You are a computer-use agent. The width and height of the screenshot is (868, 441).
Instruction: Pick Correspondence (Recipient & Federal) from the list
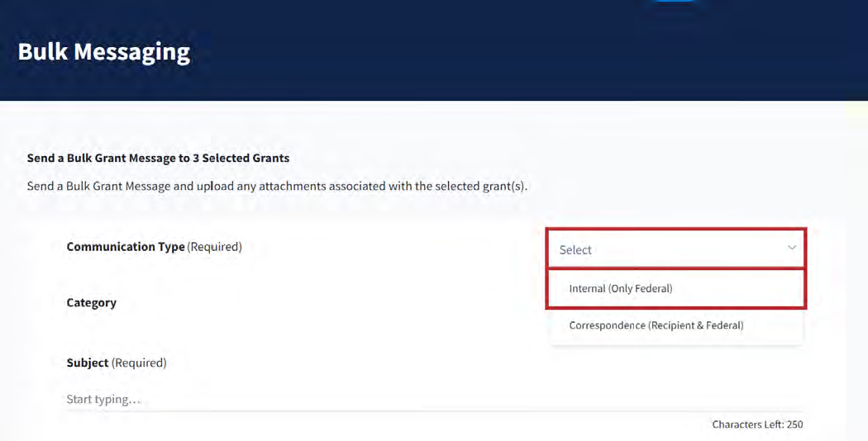tap(656, 325)
